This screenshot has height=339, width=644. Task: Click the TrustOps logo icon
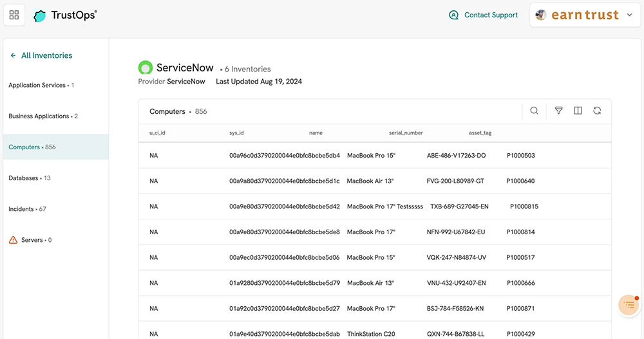39,15
